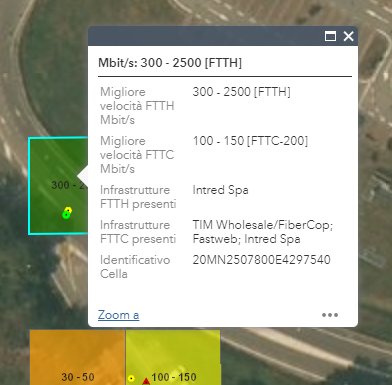Click the popup title Mbit/s 300 - 2500
This screenshot has height=385, width=392.
[170, 63]
